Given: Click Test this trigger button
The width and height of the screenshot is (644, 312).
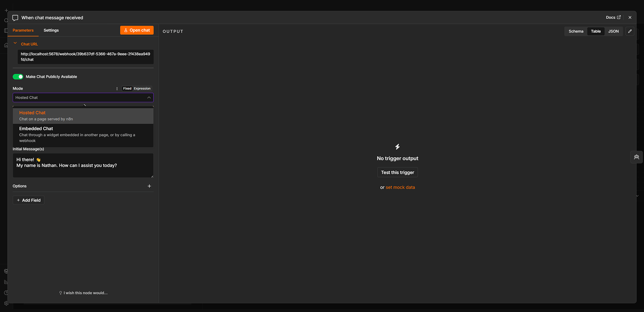Looking at the screenshot, I should pos(397,173).
